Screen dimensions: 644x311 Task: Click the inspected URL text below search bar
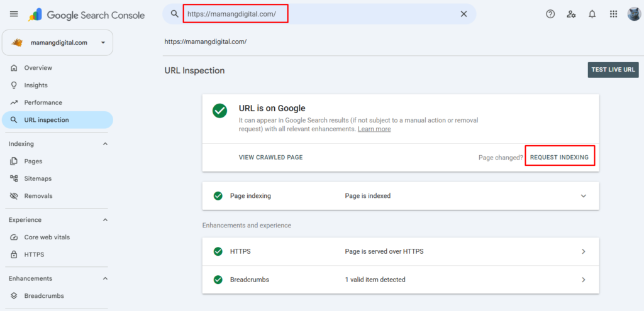click(206, 42)
